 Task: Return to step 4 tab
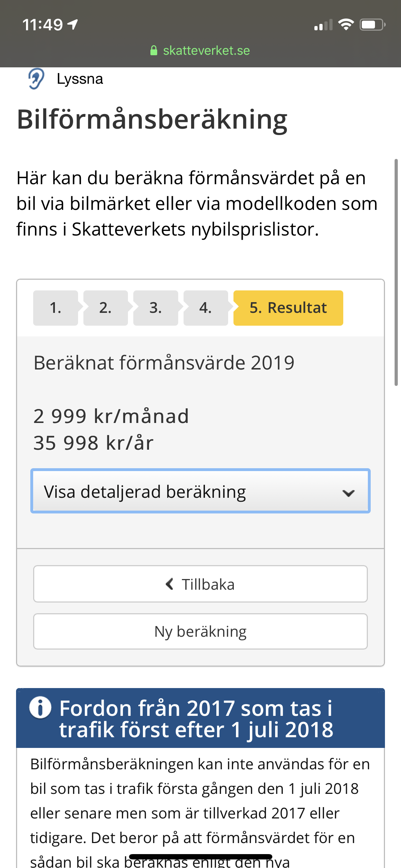pos(206,308)
